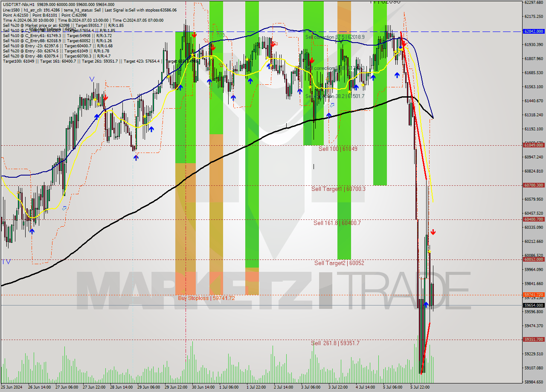Click the 'Sell %10 @ Entry -23: 62397.6' line

(x=58, y=46)
